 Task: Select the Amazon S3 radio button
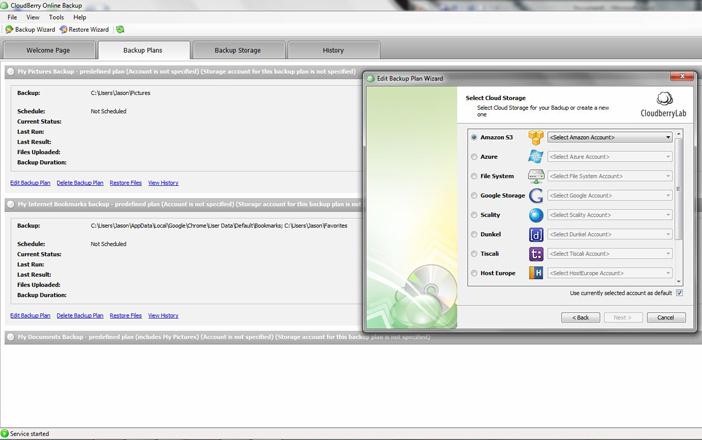pos(474,137)
